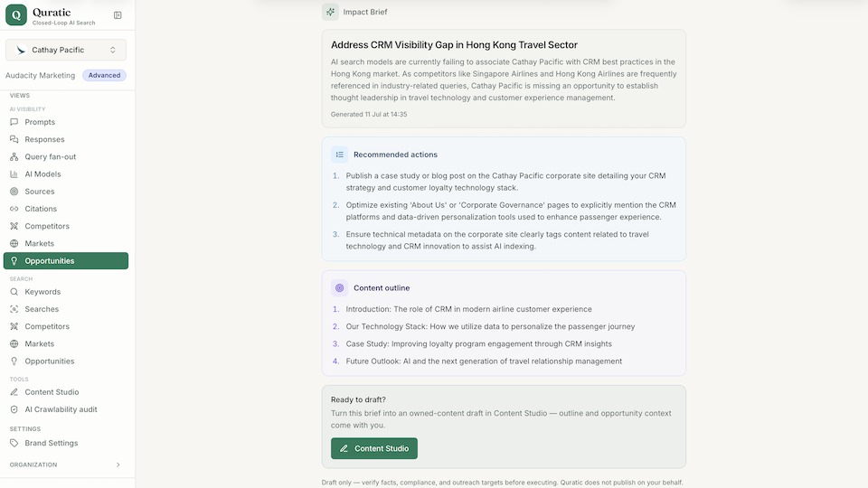
Task: Click Search section Markets globe icon
Action: (x=14, y=343)
